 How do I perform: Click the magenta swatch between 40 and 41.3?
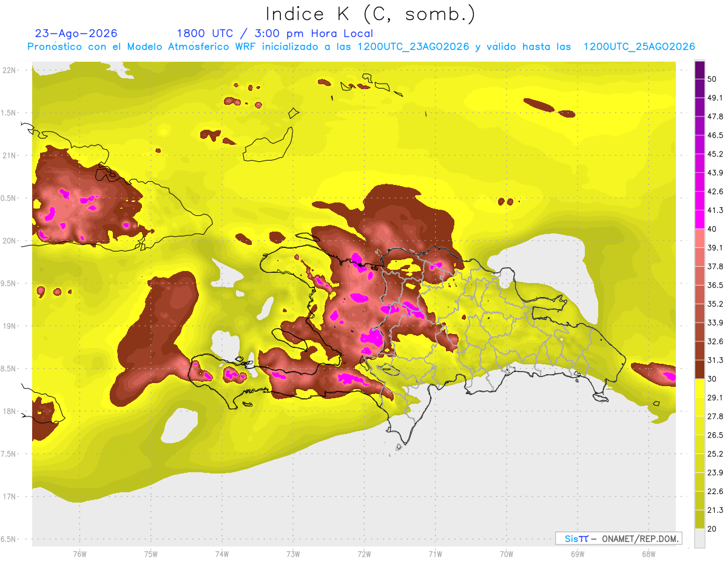[699, 219]
